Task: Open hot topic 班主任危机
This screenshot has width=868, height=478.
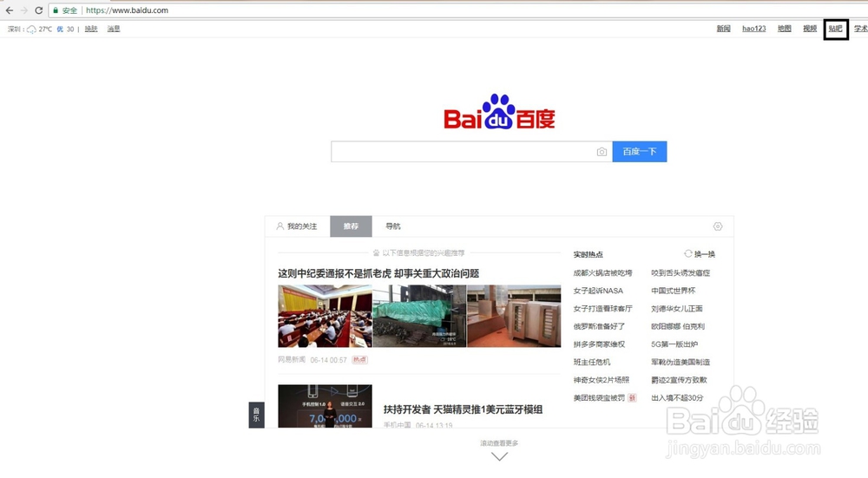Action: coord(592,362)
